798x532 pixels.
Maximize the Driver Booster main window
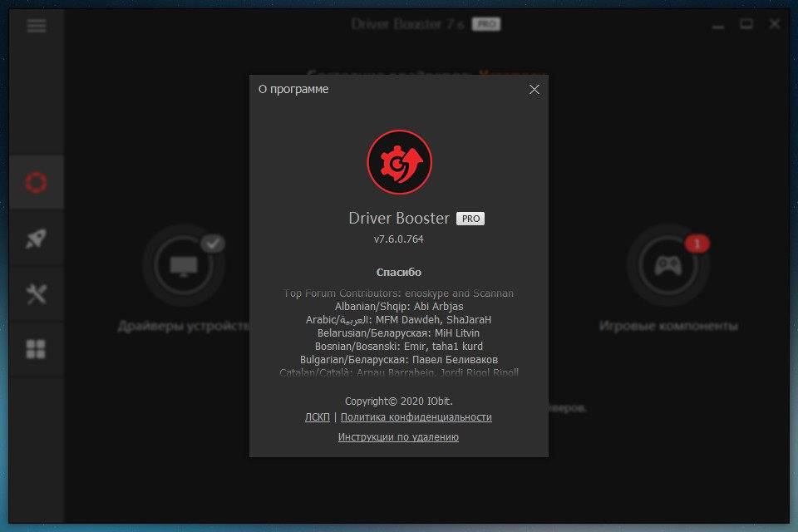(x=746, y=24)
